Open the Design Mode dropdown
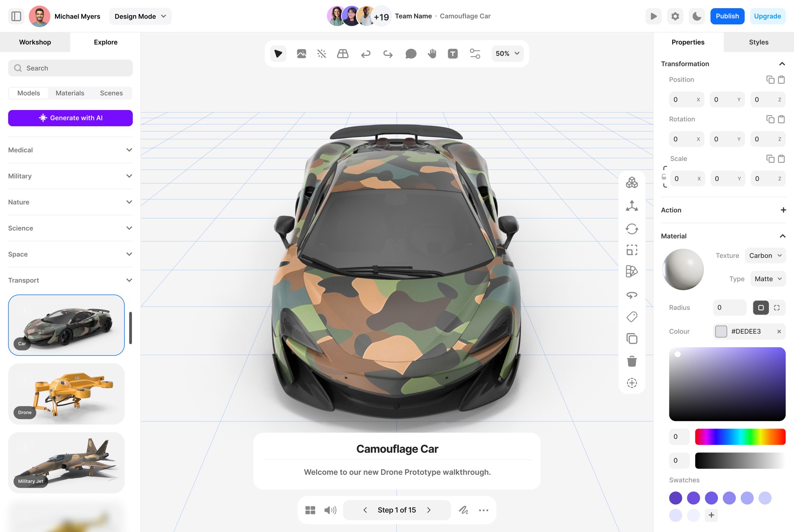The height and width of the screenshot is (532, 794). pyautogui.click(x=140, y=16)
